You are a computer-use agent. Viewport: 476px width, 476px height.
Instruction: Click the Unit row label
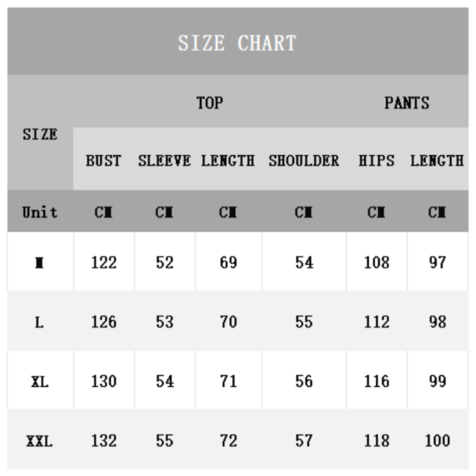[x=40, y=212]
